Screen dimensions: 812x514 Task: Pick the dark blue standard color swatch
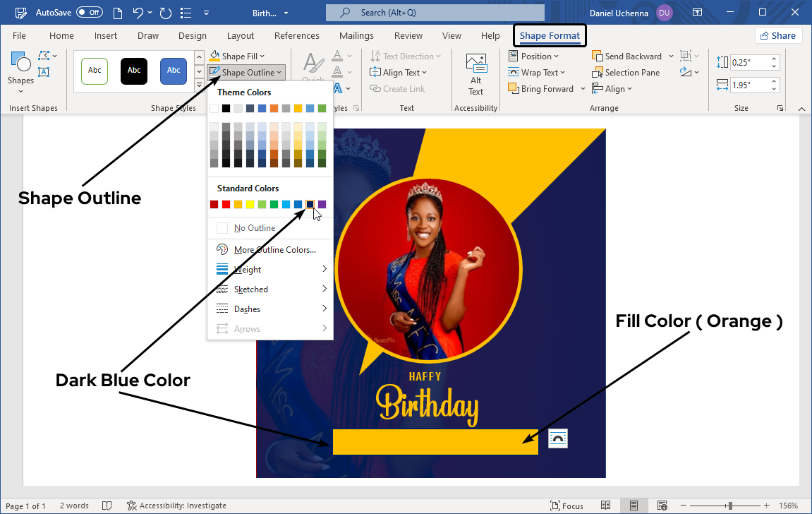click(x=310, y=205)
